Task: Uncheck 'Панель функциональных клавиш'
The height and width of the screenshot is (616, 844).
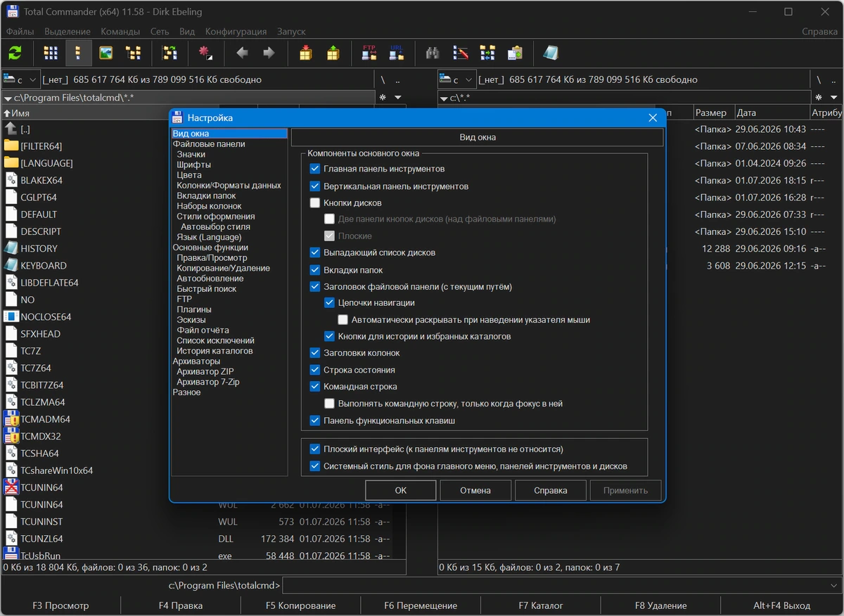Action: pos(314,421)
